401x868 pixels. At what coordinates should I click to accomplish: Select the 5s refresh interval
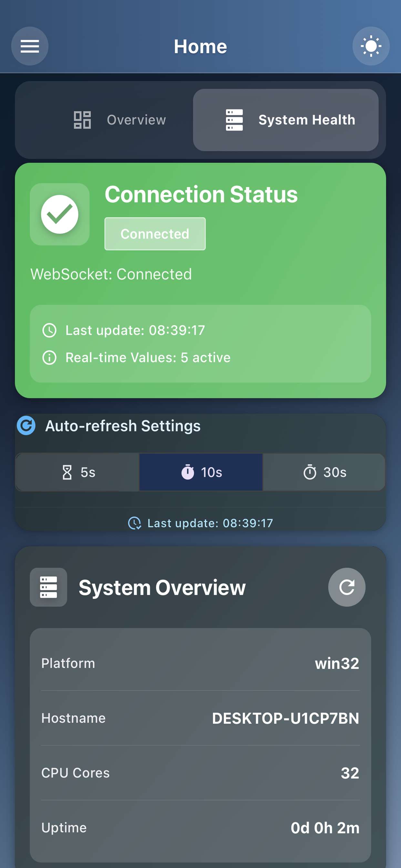click(77, 472)
